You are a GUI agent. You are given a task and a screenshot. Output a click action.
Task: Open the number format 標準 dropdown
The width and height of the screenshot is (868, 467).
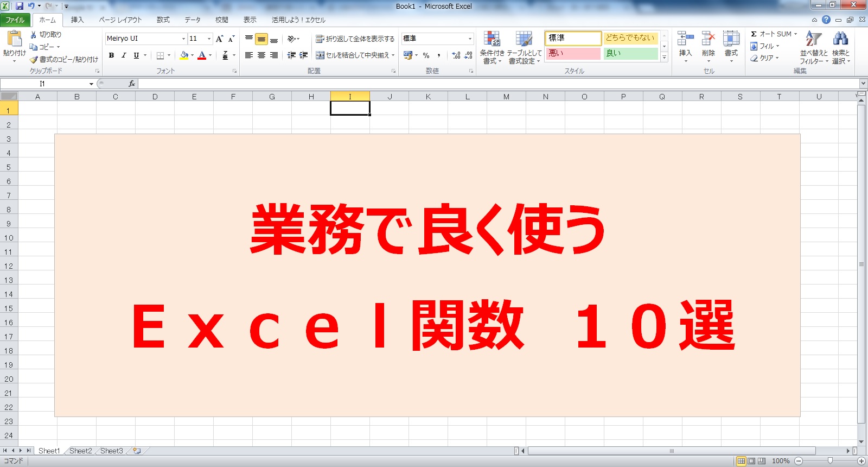point(470,39)
